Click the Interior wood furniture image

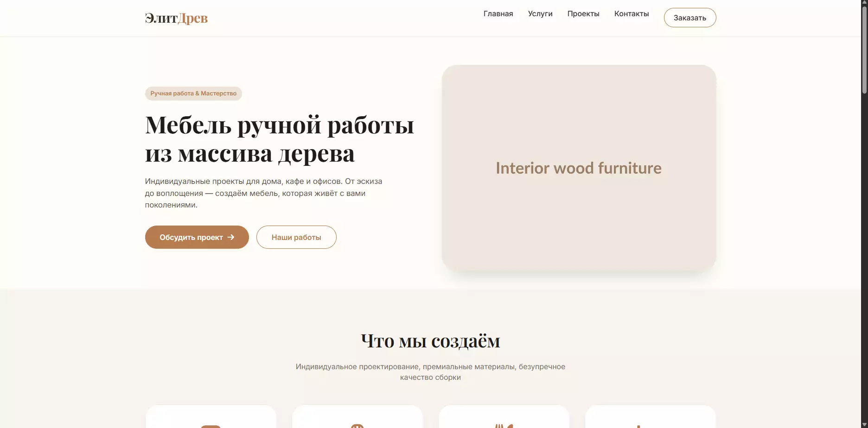579,168
